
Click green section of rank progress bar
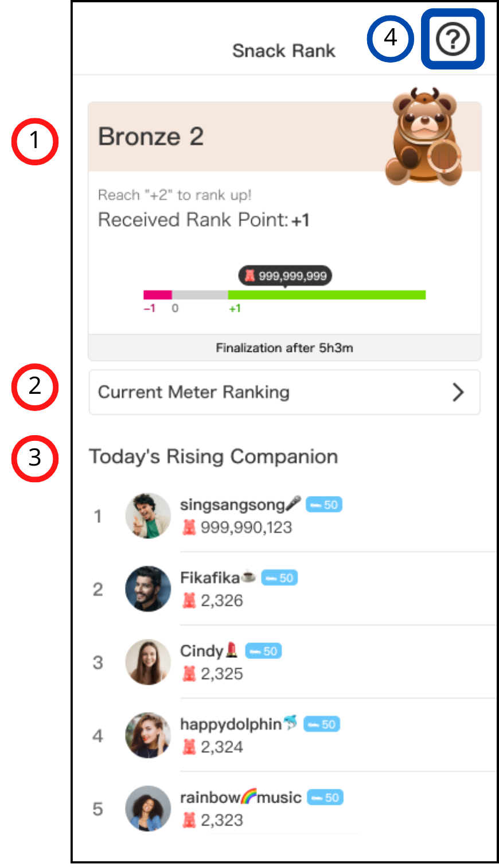point(327,295)
